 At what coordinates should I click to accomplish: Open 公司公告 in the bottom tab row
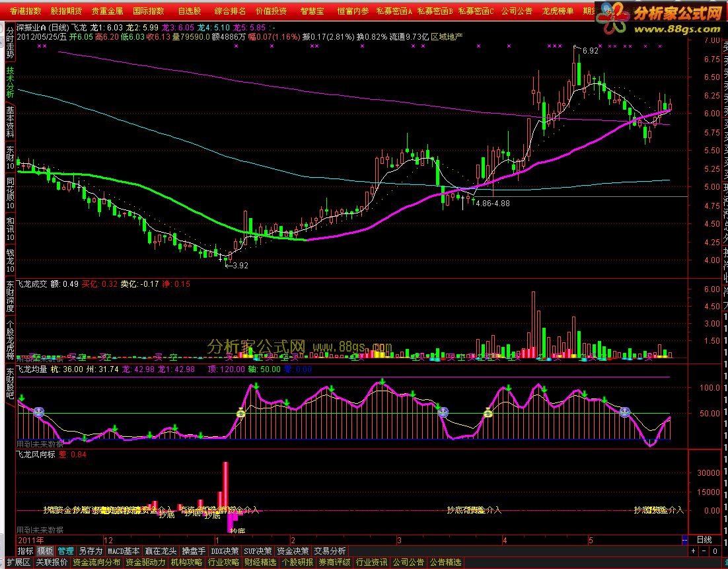tap(408, 562)
